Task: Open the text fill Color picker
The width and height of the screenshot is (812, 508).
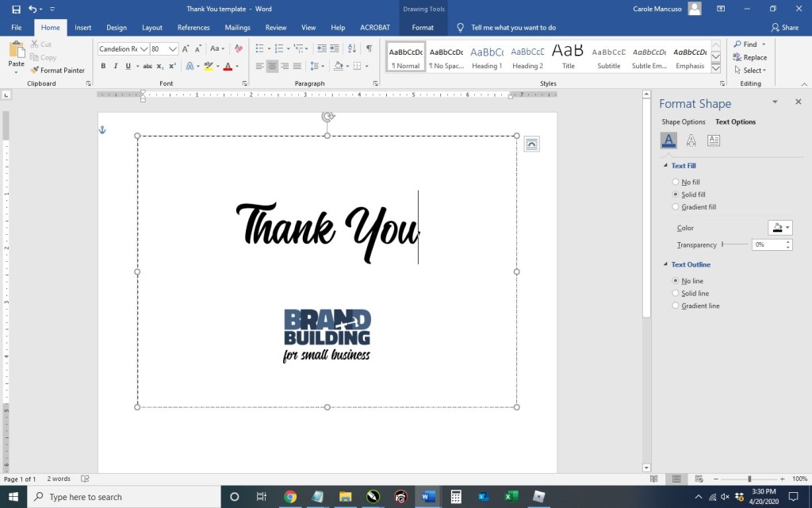Action: pos(779,228)
